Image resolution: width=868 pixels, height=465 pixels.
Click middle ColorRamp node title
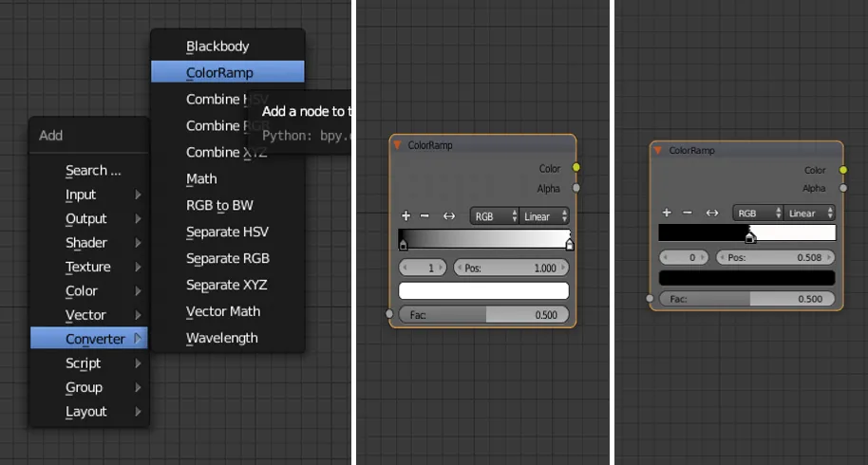430,145
